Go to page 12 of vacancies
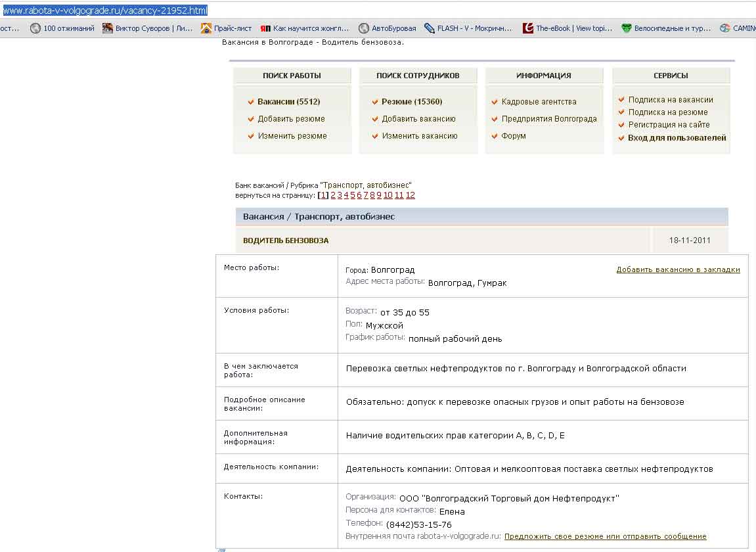The height and width of the screenshot is (552, 756). coord(411,195)
